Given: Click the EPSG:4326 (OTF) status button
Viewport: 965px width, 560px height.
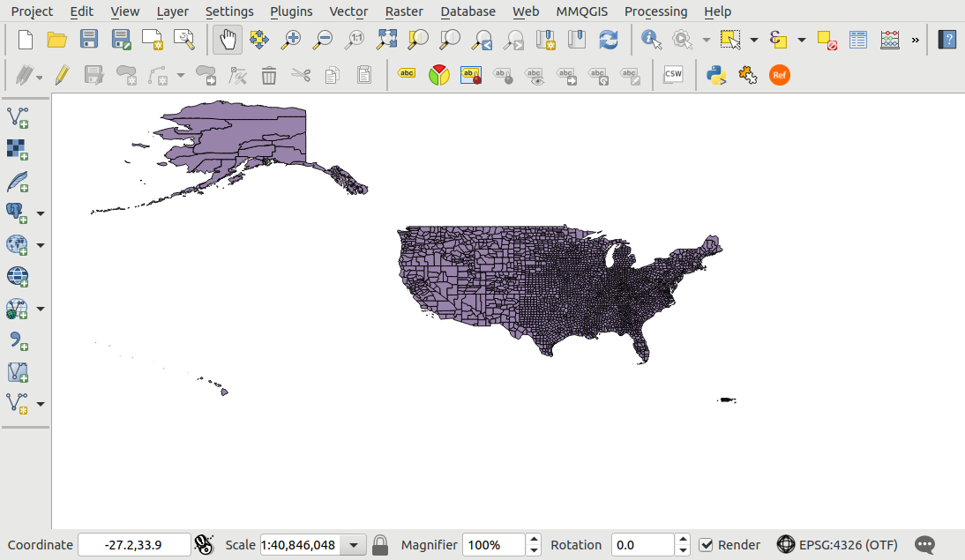Looking at the screenshot, I should click(x=837, y=544).
